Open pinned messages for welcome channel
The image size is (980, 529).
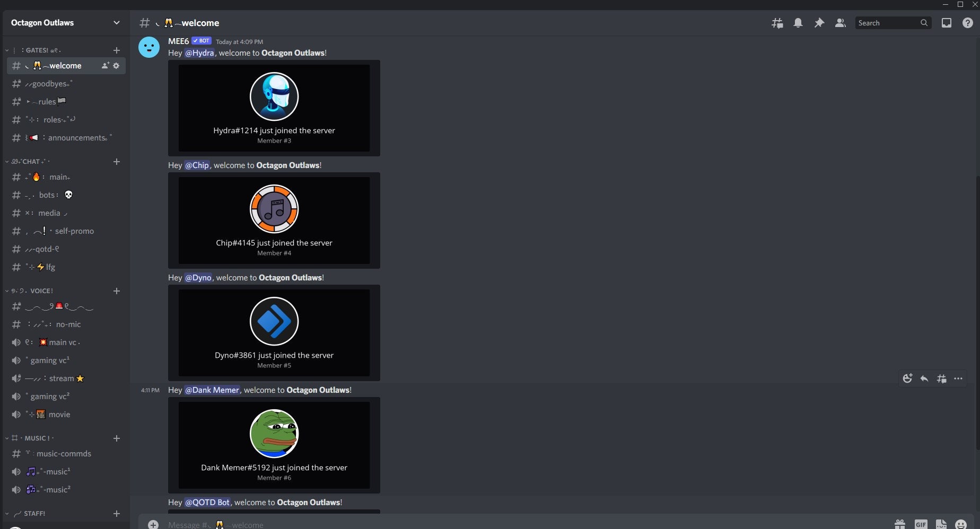819,23
